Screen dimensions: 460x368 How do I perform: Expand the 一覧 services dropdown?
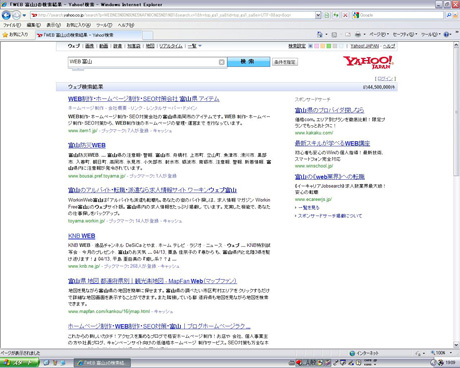click(195, 46)
